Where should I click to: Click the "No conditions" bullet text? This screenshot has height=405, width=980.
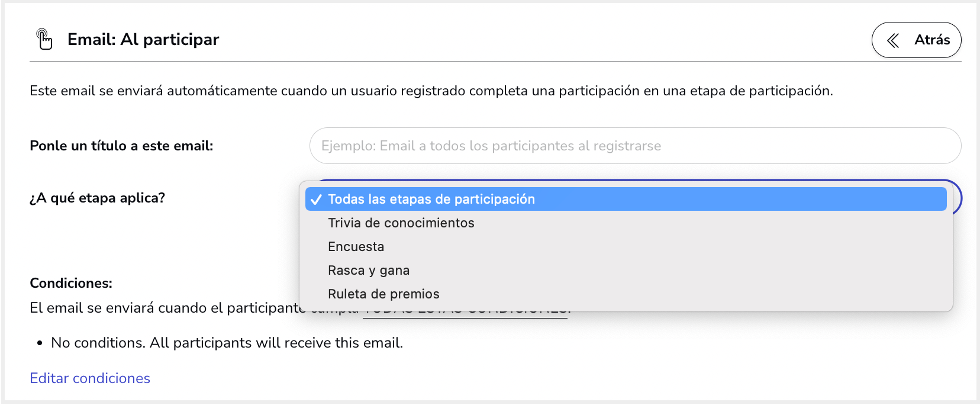pos(227,343)
